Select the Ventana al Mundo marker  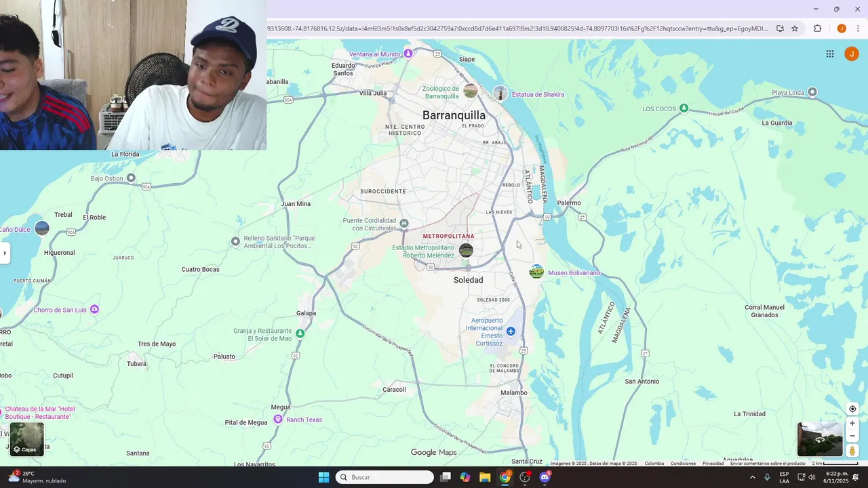click(408, 54)
